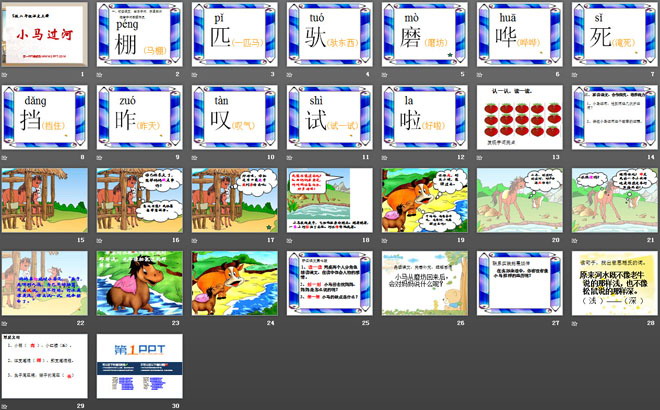660x410 pixels.
Task: Select the sǐ 死 slide thumbnail
Action: tap(615, 34)
